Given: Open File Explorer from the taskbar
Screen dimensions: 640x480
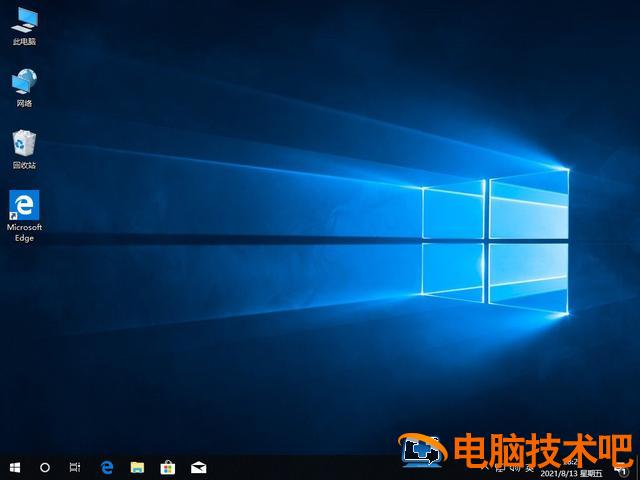Looking at the screenshot, I should 137,467.
